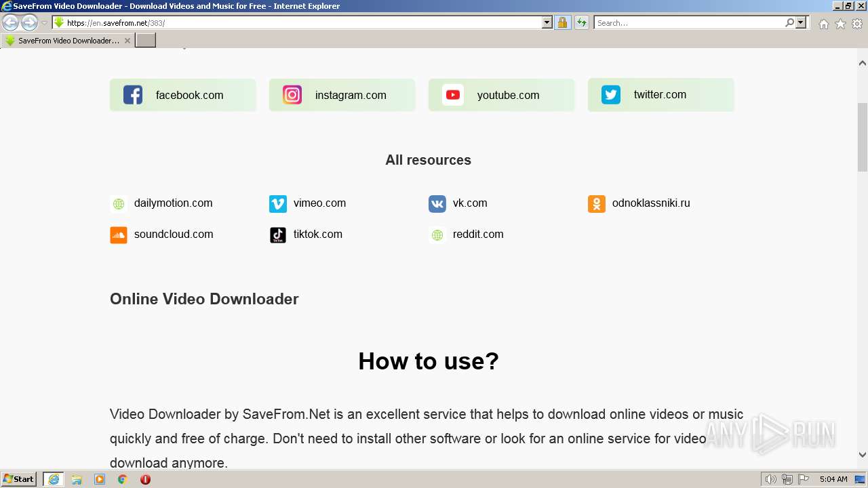Click the Odnoklassniki orange icon
The width and height of the screenshot is (868, 488).
point(597,204)
